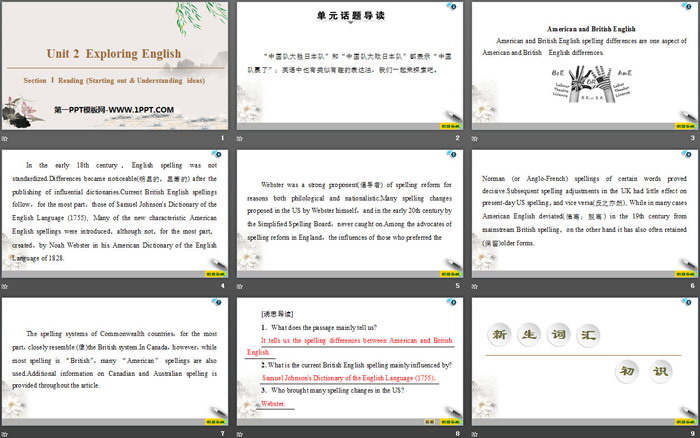
Task: Click the transition star icon under slide 2
Action: pyautogui.click(x=240, y=138)
